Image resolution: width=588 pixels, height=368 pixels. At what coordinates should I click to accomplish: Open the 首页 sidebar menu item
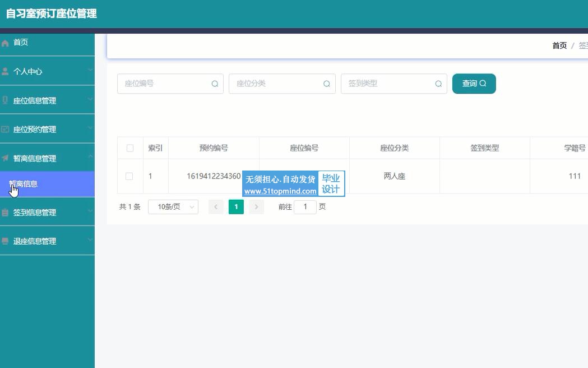pos(47,43)
